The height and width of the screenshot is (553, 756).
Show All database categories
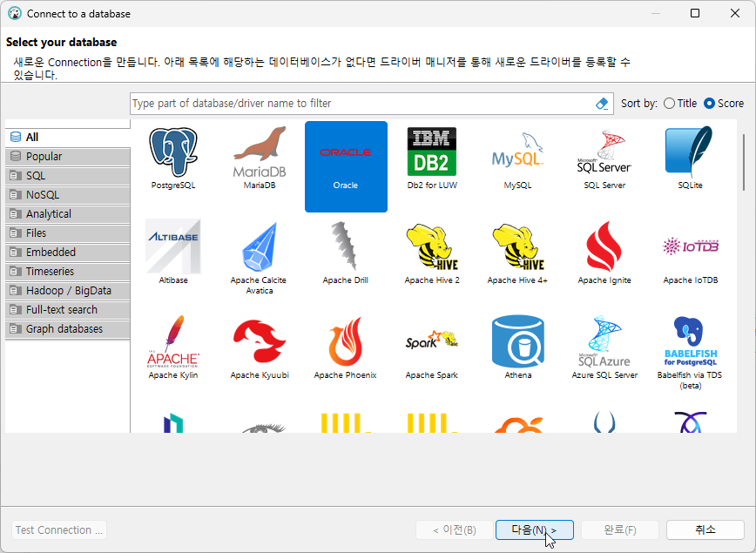[68, 138]
